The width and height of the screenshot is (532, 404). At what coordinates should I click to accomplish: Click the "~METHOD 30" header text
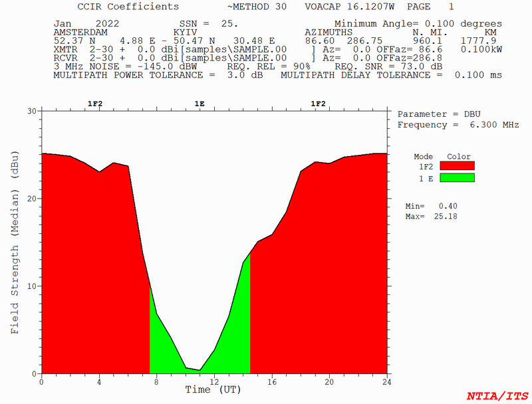pyautogui.click(x=257, y=7)
